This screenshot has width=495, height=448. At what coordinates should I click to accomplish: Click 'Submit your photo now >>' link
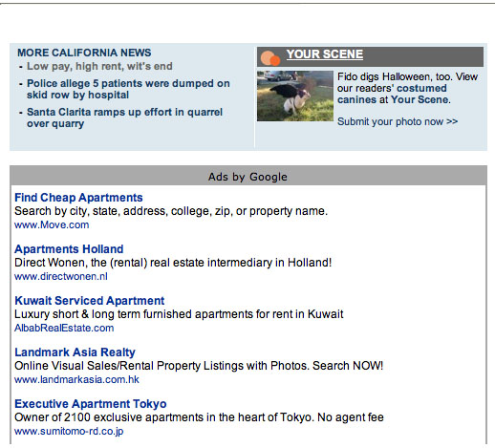(398, 121)
